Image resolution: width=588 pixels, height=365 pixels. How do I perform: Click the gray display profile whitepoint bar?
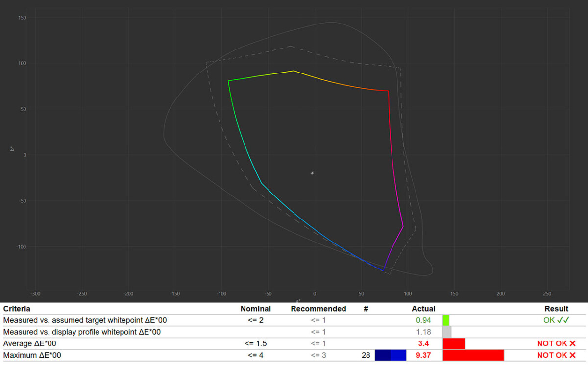tap(447, 332)
